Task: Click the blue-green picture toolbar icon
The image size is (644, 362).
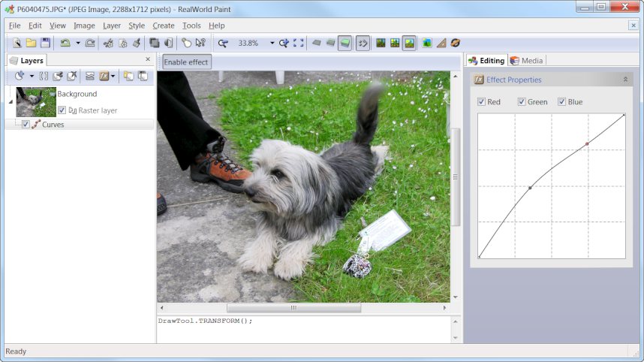Action: [x=427, y=43]
